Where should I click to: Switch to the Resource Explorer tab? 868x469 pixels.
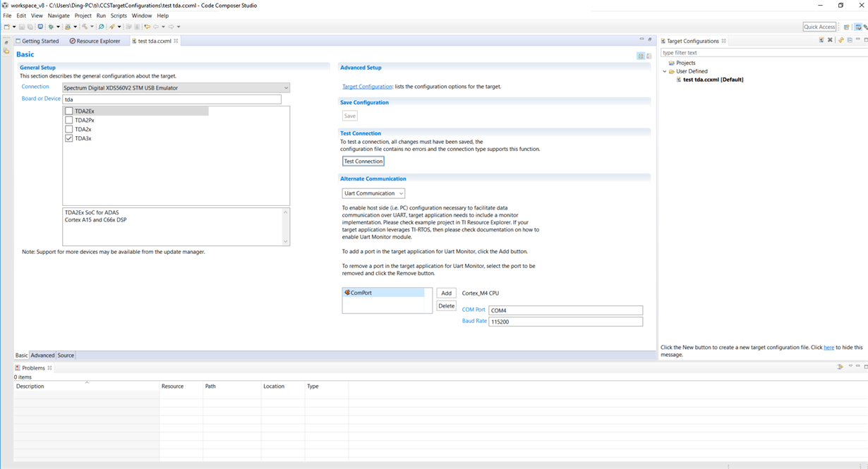click(95, 41)
